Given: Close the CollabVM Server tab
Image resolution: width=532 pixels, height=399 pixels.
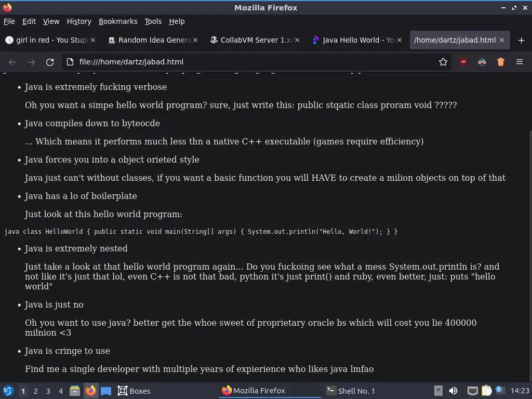Looking at the screenshot, I should 297,40.
